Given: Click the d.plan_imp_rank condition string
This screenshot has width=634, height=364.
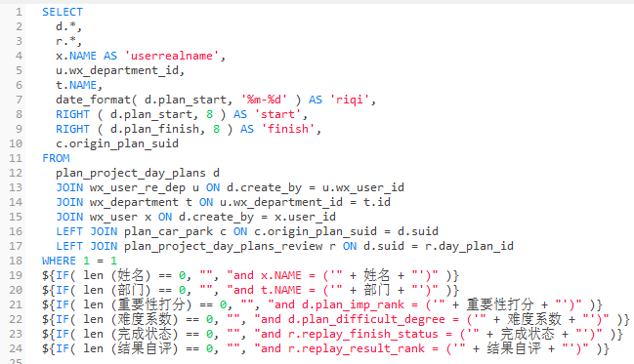Looking at the screenshot, I should click(x=357, y=304).
